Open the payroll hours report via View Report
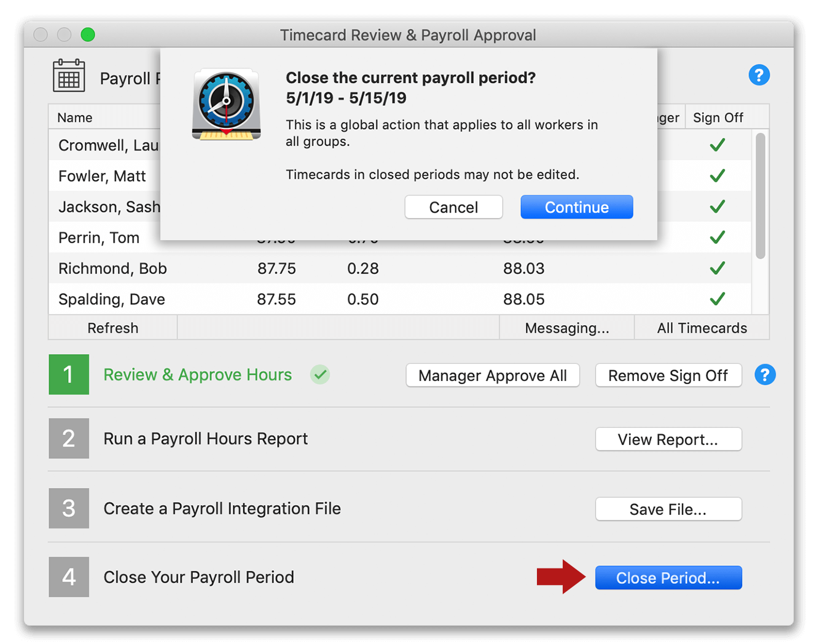The width and height of the screenshot is (814, 644). click(668, 439)
